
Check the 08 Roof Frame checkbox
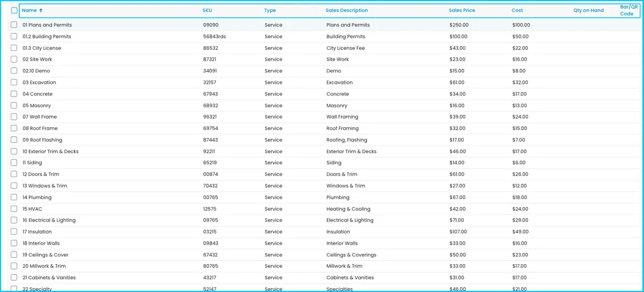click(14, 128)
